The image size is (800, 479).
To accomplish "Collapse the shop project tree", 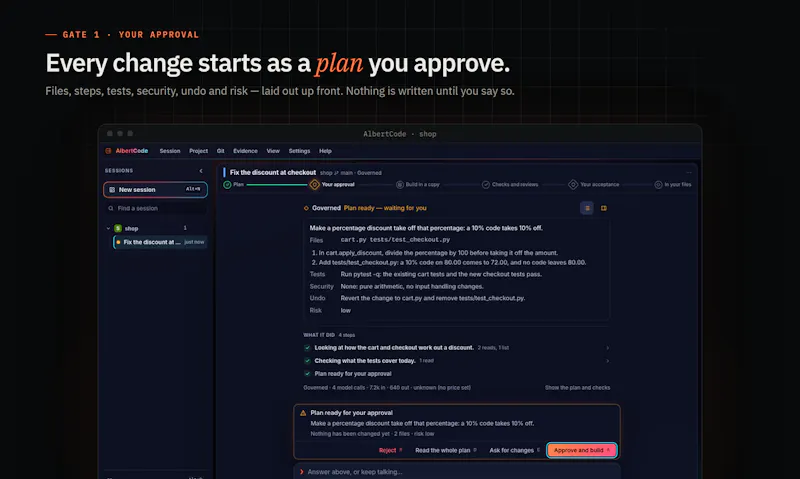I will (108, 228).
